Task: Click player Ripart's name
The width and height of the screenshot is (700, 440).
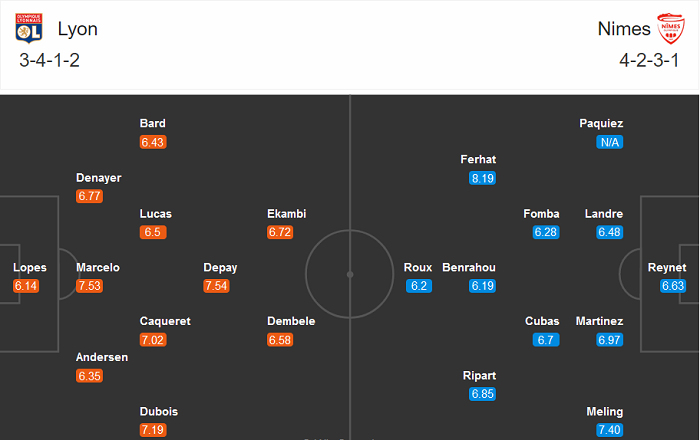Action: point(479,375)
